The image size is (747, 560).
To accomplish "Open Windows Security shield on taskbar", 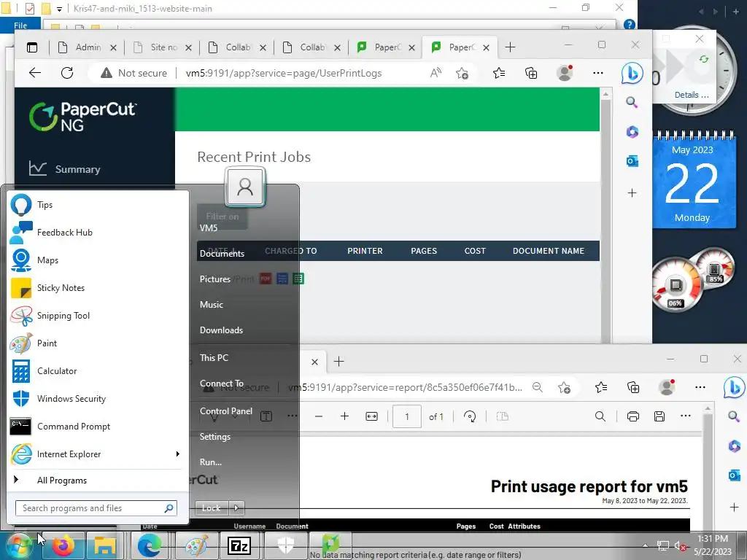I will 285,545.
